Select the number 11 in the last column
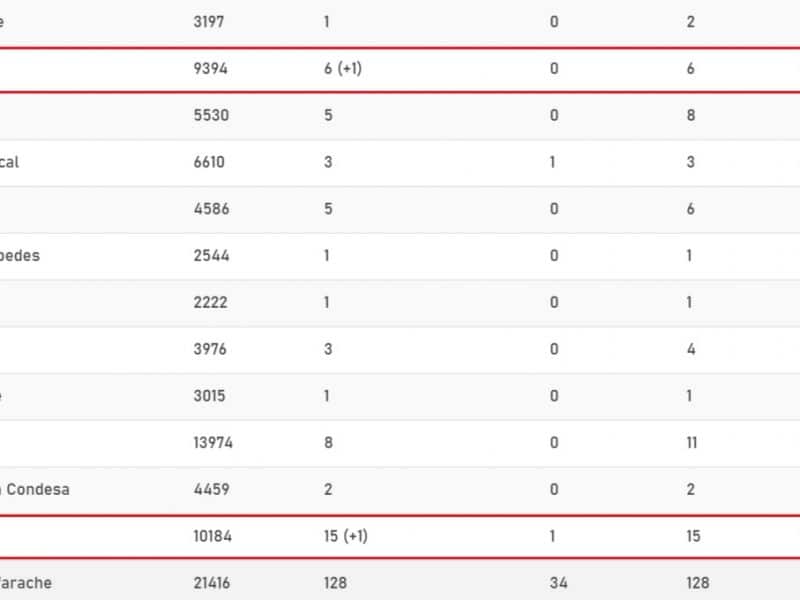 [692, 442]
